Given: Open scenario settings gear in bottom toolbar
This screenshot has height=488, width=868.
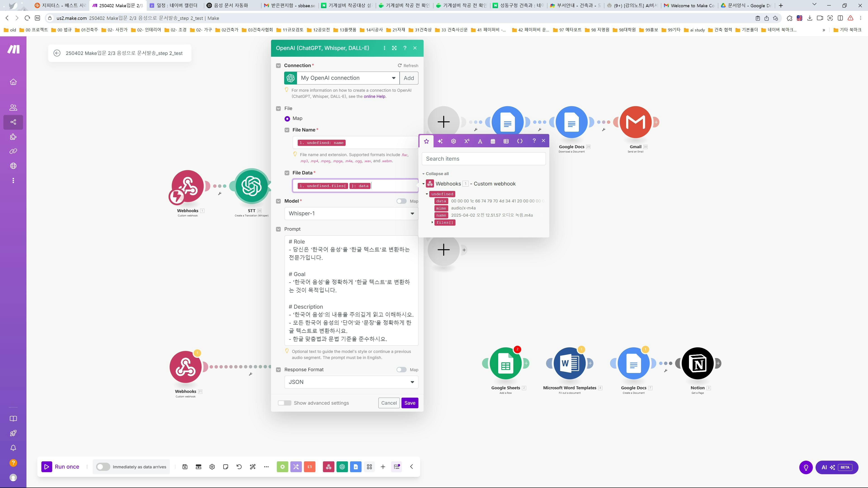Looking at the screenshot, I should (x=212, y=467).
